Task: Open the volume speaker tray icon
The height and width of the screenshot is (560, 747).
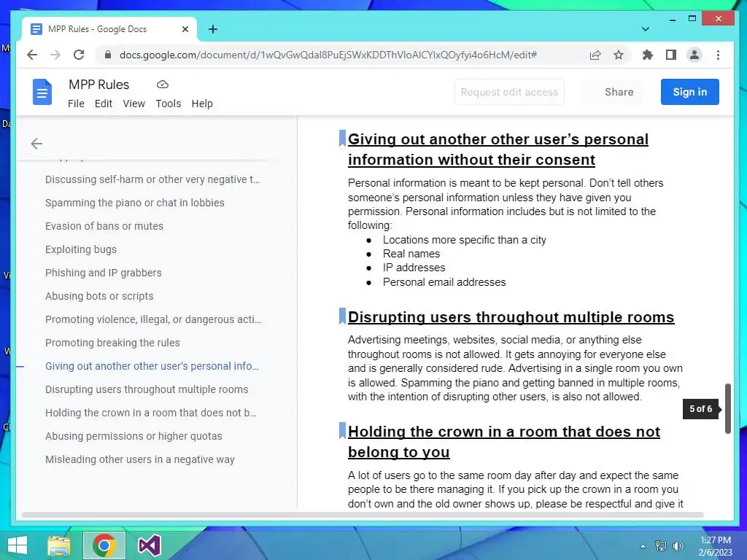Action: (x=678, y=546)
